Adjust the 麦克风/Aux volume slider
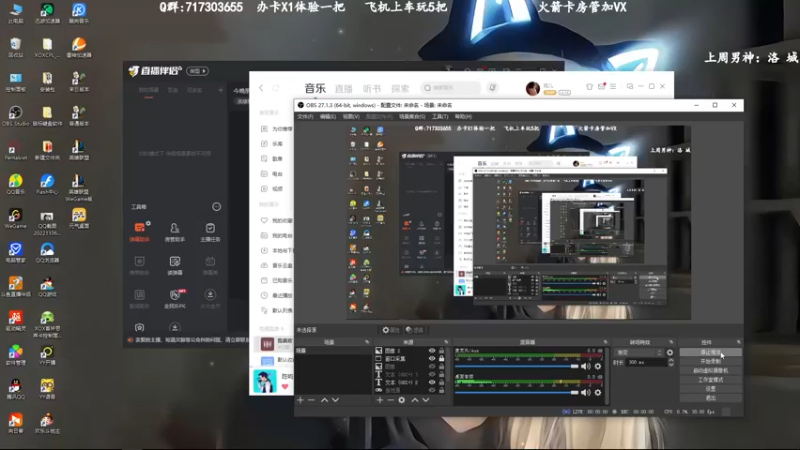Screen dimensions: 800x450 point(517,366)
